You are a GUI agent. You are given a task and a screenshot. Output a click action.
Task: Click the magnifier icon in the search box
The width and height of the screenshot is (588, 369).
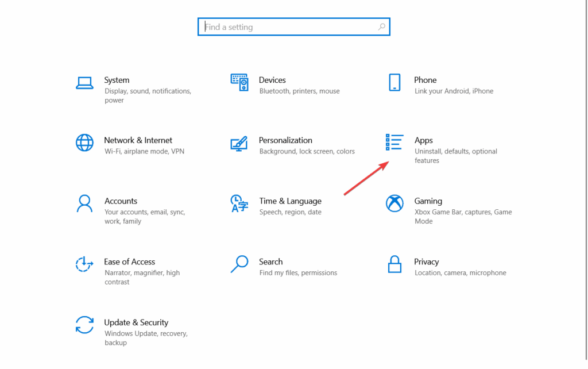click(381, 26)
